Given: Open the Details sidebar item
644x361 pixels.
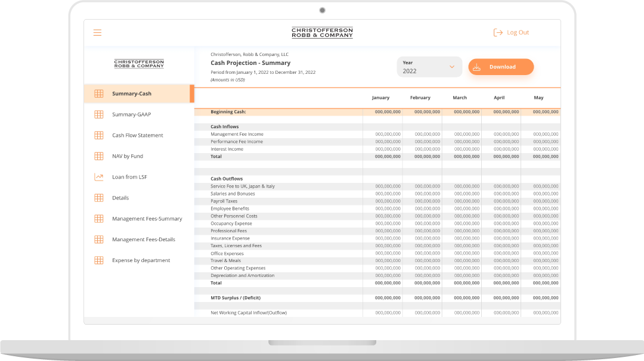Looking at the screenshot, I should pos(120,198).
